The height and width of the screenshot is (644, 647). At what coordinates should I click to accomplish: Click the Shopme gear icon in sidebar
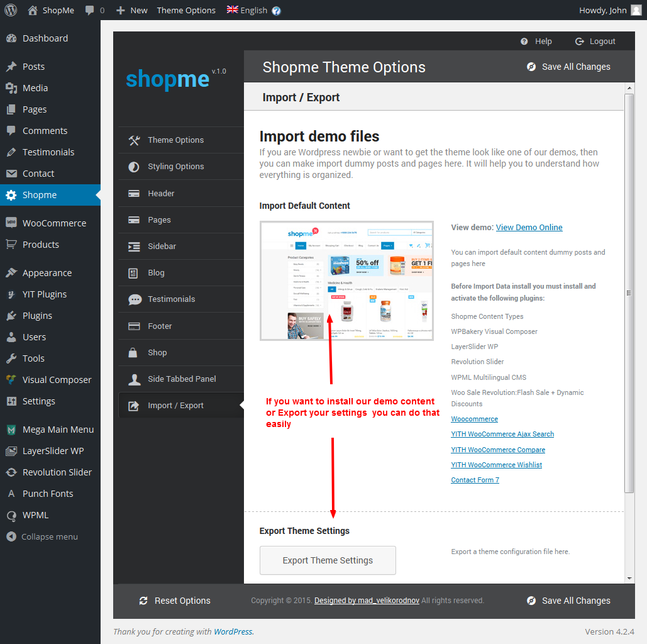11,195
